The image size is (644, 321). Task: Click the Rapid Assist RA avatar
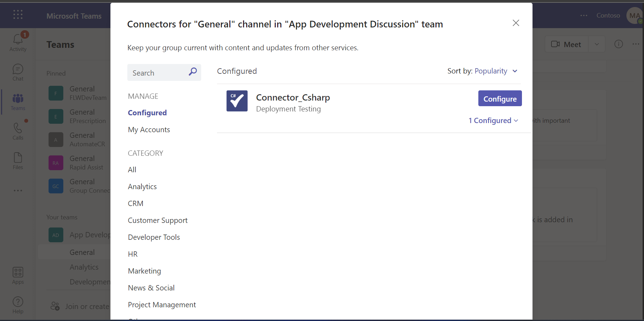coord(56,163)
